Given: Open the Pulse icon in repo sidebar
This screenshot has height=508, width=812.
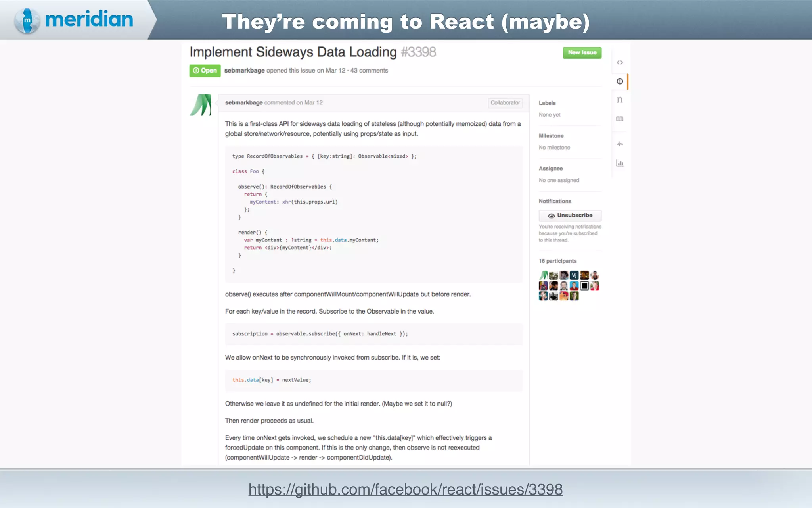Looking at the screenshot, I should [620, 144].
